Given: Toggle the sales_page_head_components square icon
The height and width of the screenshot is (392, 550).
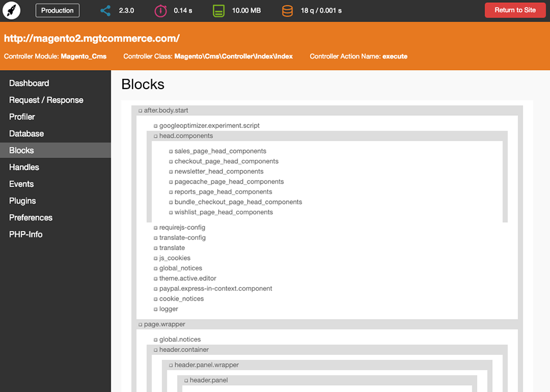Looking at the screenshot, I should 171,152.
